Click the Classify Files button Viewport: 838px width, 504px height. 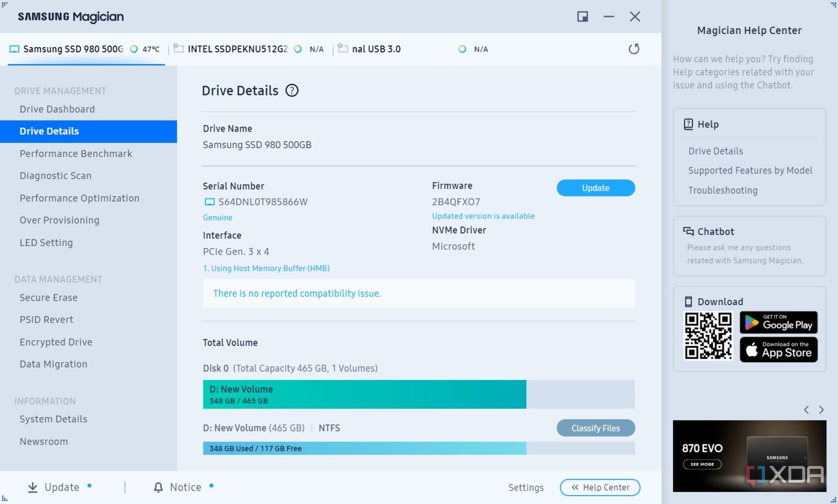(595, 428)
